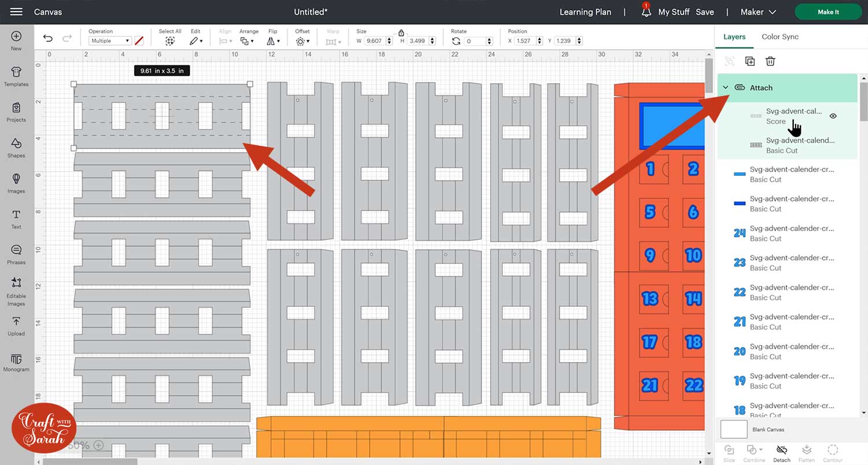Open the Align dropdown
This screenshot has height=465, width=868.
(x=225, y=41)
